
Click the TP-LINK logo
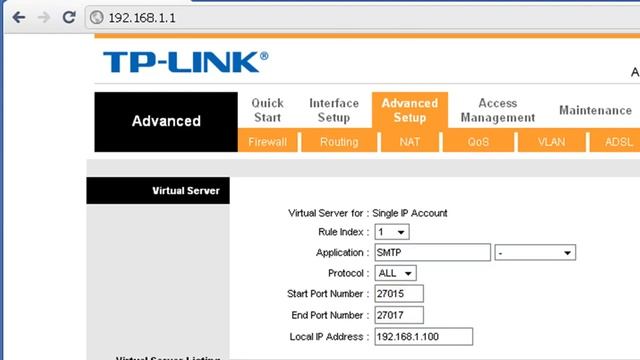[186, 62]
